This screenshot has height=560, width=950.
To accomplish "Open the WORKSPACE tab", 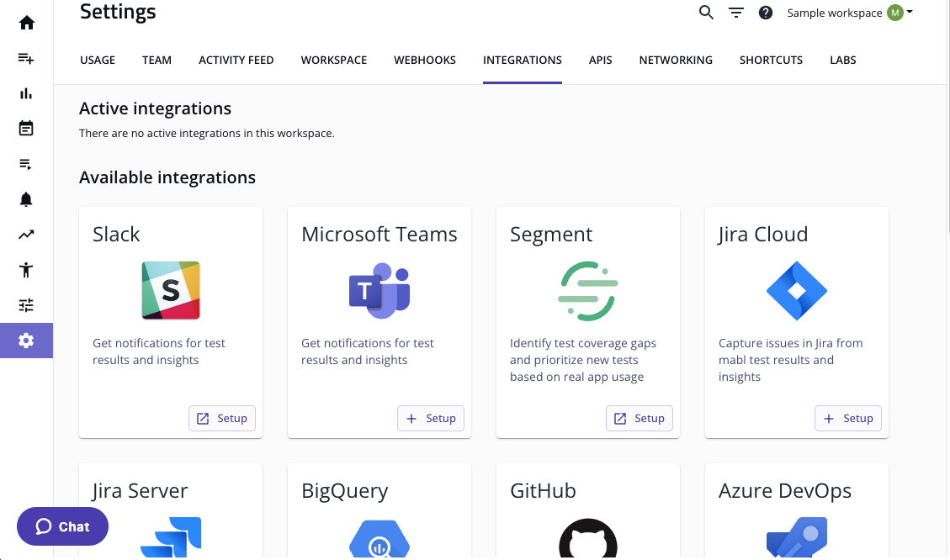I will pyautogui.click(x=334, y=60).
